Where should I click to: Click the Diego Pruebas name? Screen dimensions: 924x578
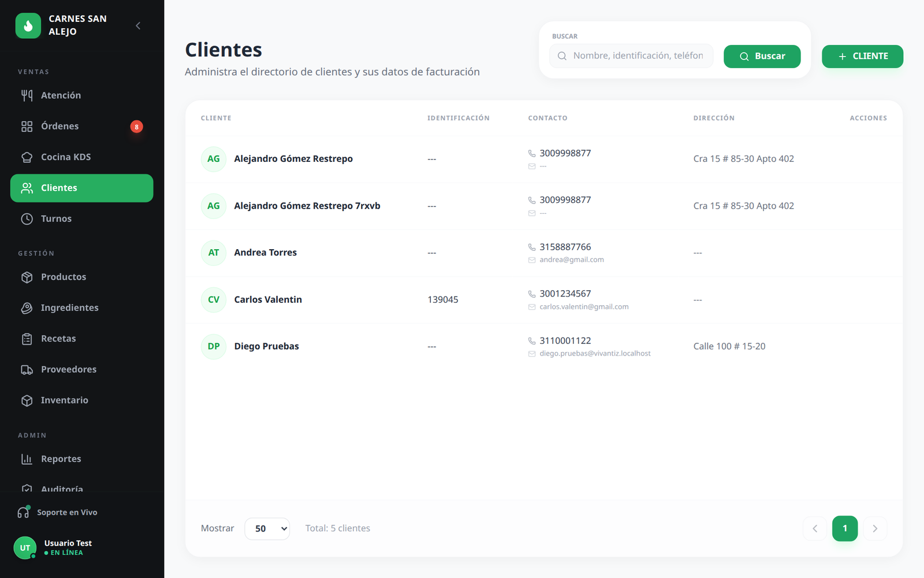pyautogui.click(x=266, y=346)
